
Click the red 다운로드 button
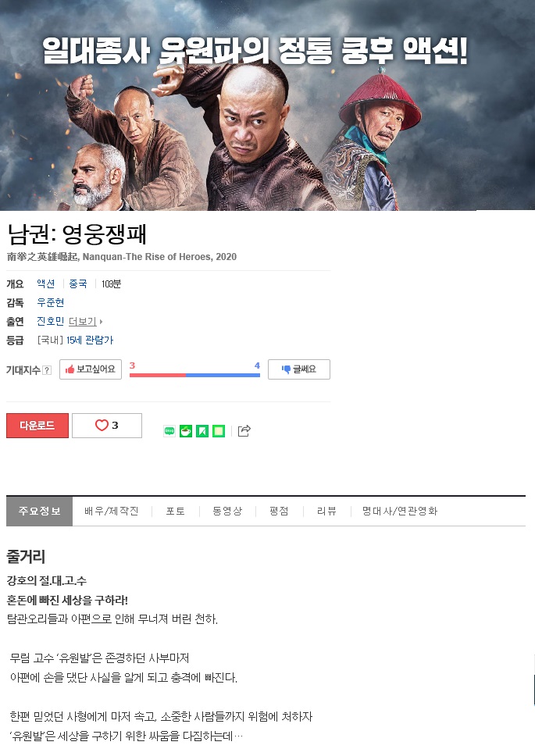pos(37,426)
